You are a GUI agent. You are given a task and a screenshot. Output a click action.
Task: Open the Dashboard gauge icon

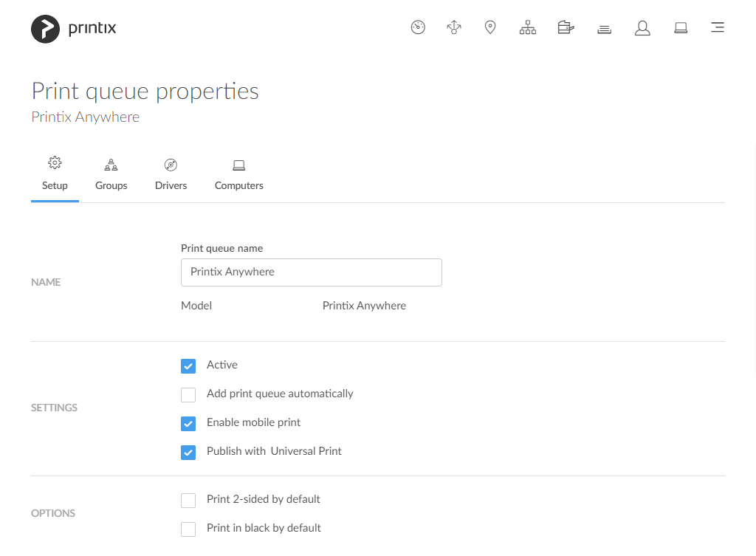click(x=418, y=27)
